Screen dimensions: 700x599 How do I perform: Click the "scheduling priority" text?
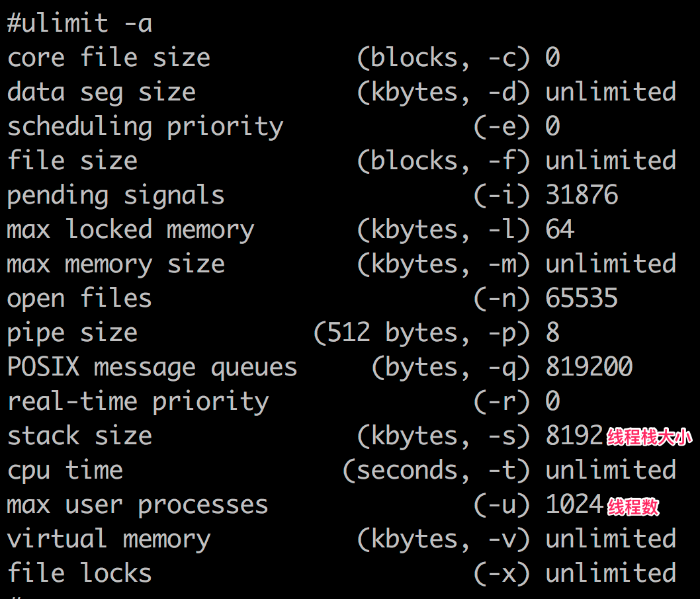click(145, 127)
